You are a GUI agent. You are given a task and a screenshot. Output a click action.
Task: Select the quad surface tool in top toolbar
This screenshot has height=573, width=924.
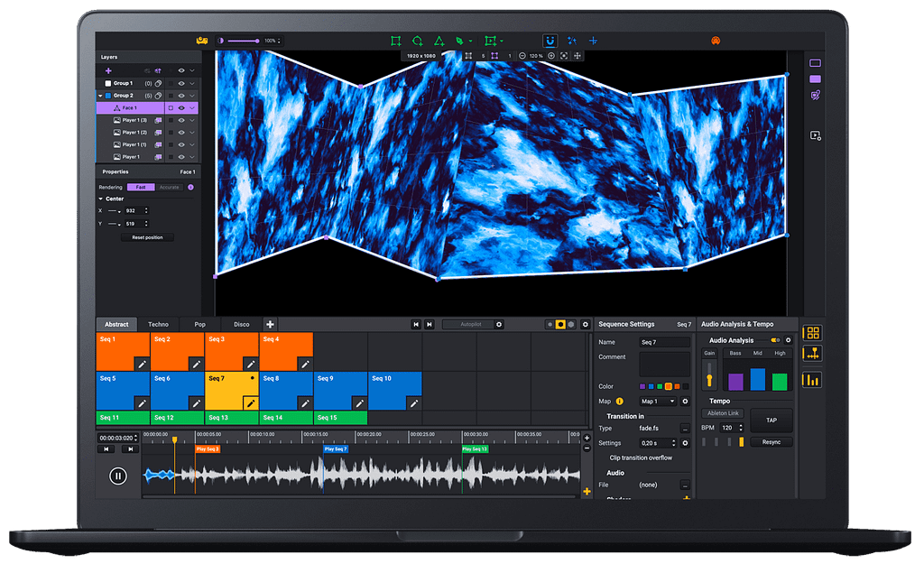coord(395,41)
